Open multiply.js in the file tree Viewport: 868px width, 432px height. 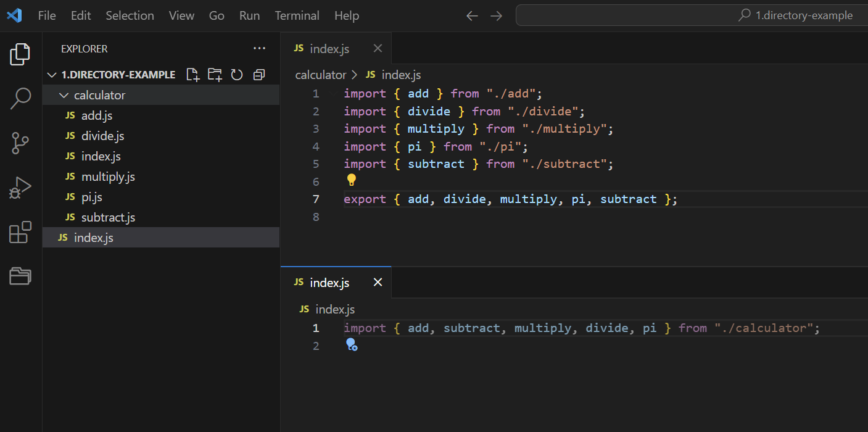point(161,177)
